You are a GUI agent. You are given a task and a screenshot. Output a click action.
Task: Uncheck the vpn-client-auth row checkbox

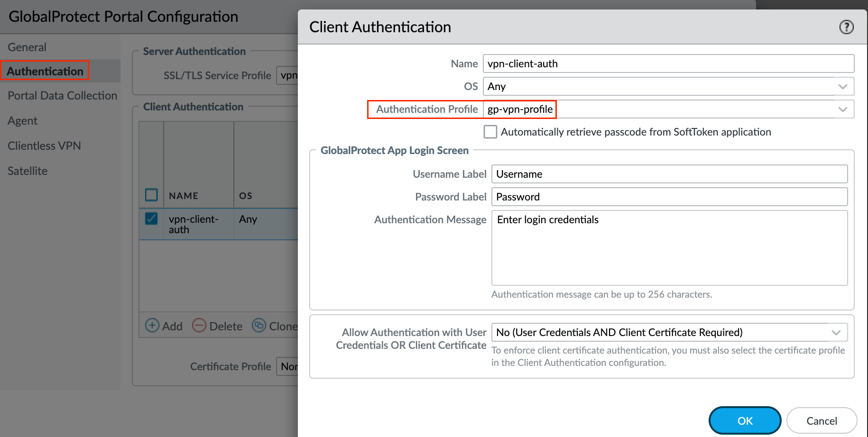151,218
